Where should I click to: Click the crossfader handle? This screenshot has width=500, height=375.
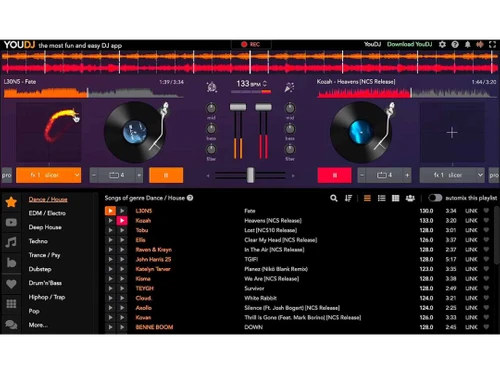click(250, 175)
